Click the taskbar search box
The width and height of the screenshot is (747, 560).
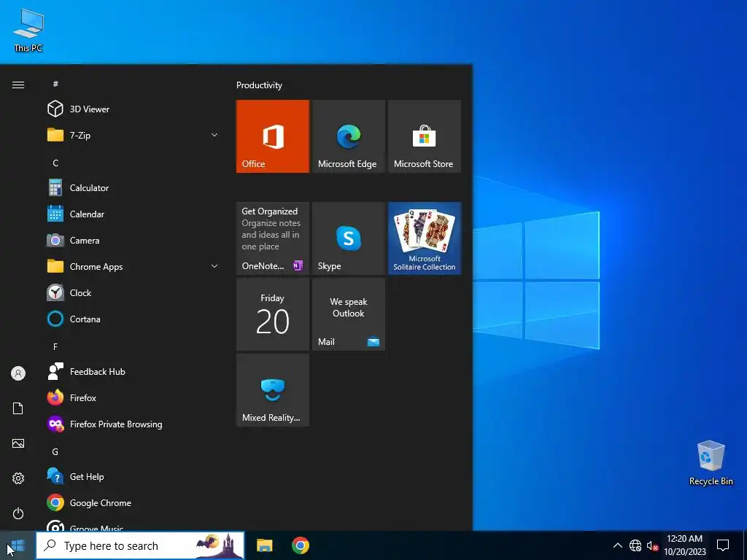pos(140,545)
